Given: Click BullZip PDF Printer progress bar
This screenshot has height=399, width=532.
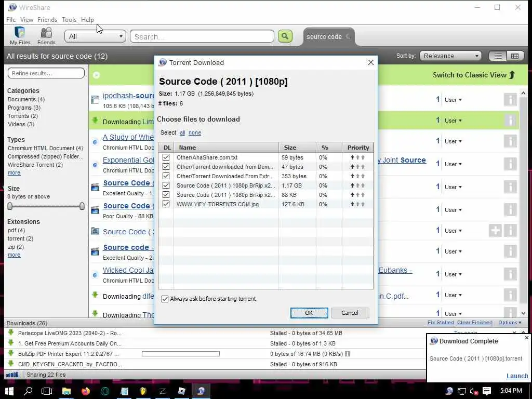Looking at the screenshot, I should [x=180, y=354].
